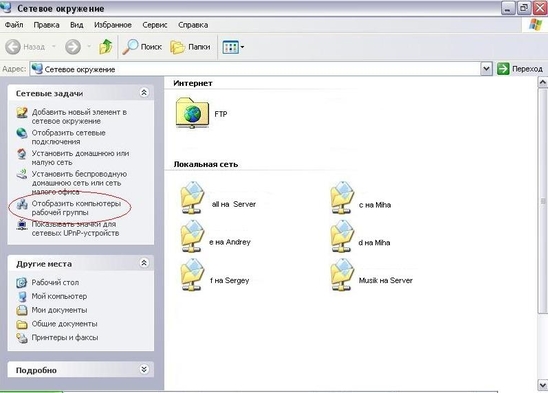Click the Общие документы folder icon
Image resolution: width=548 pixels, height=393 pixels.
point(22,324)
